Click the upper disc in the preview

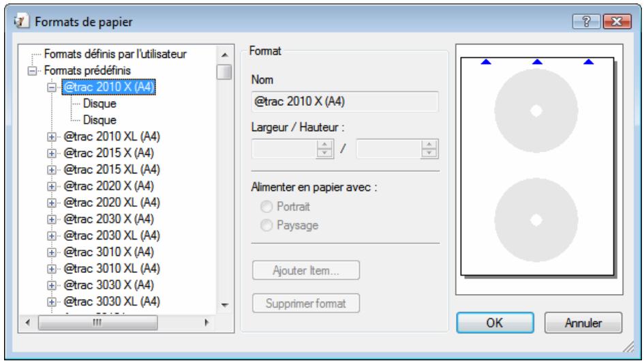pos(536,111)
